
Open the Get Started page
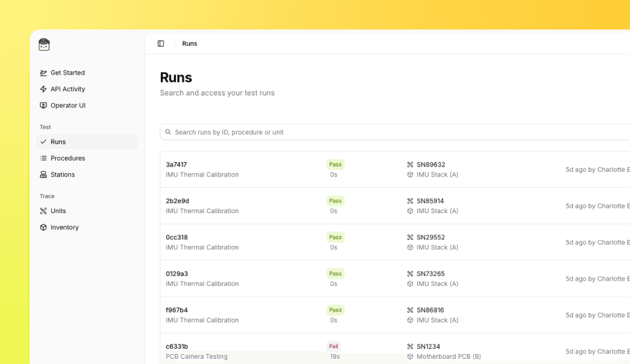click(x=68, y=73)
